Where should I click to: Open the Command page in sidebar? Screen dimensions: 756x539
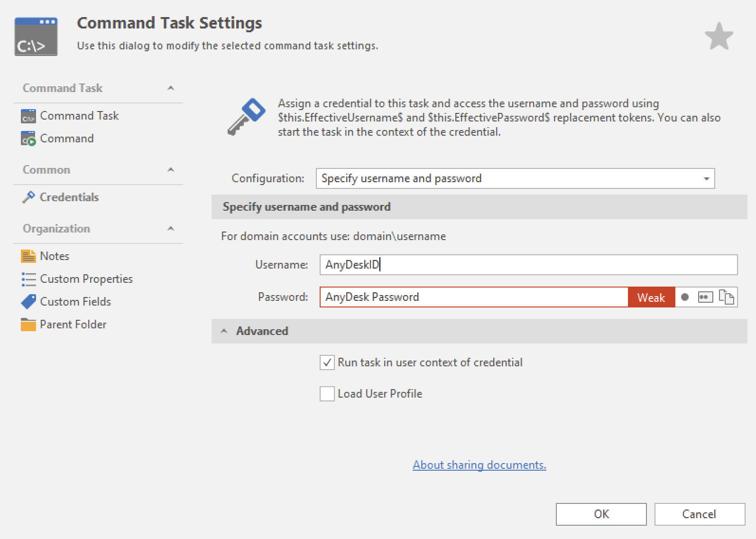point(66,139)
